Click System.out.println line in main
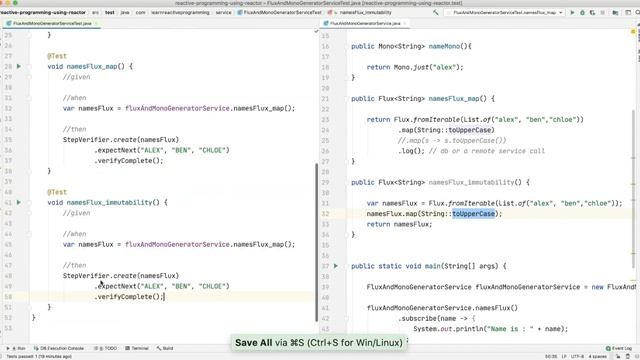The width and height of the screenshot is (640, 360). coord(491,329)
